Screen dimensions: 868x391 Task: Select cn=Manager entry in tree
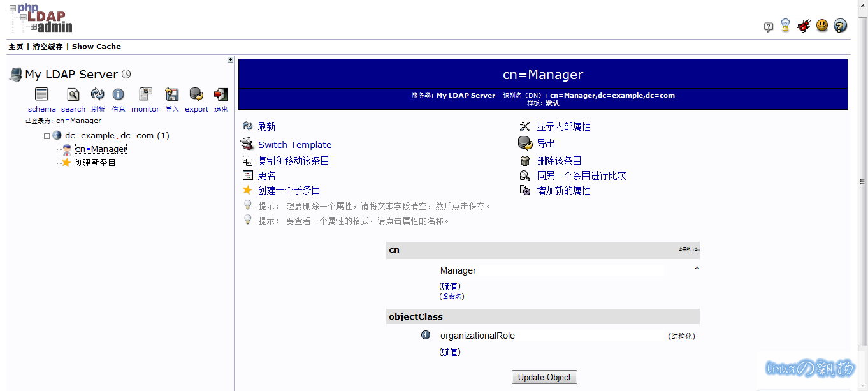click(x=101, y=149)
